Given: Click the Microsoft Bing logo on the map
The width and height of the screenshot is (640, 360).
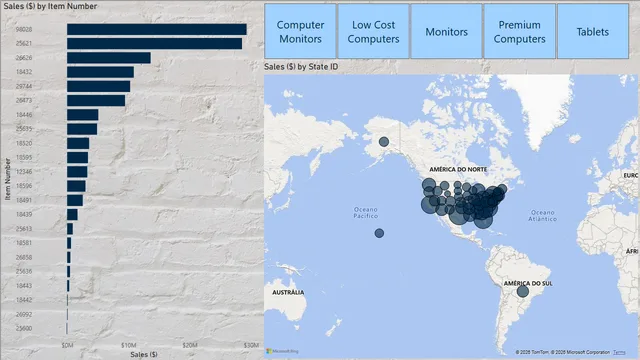Looking at the screenshot, I should click(x=282, y=351).
